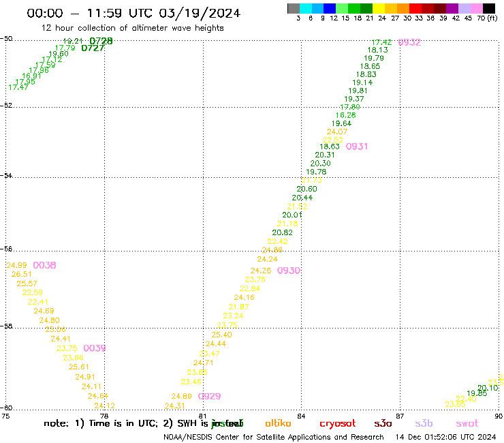Click the pink time label 0930

coord(289,271)
